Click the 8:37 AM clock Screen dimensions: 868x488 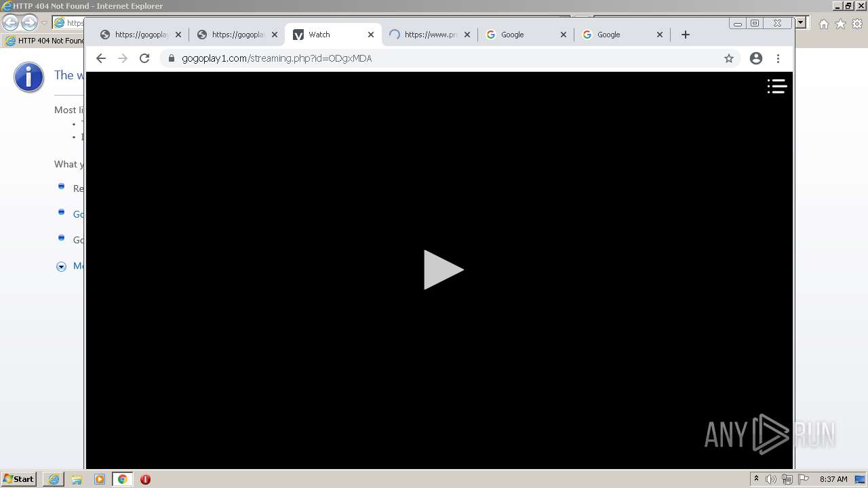coord(833,479)
